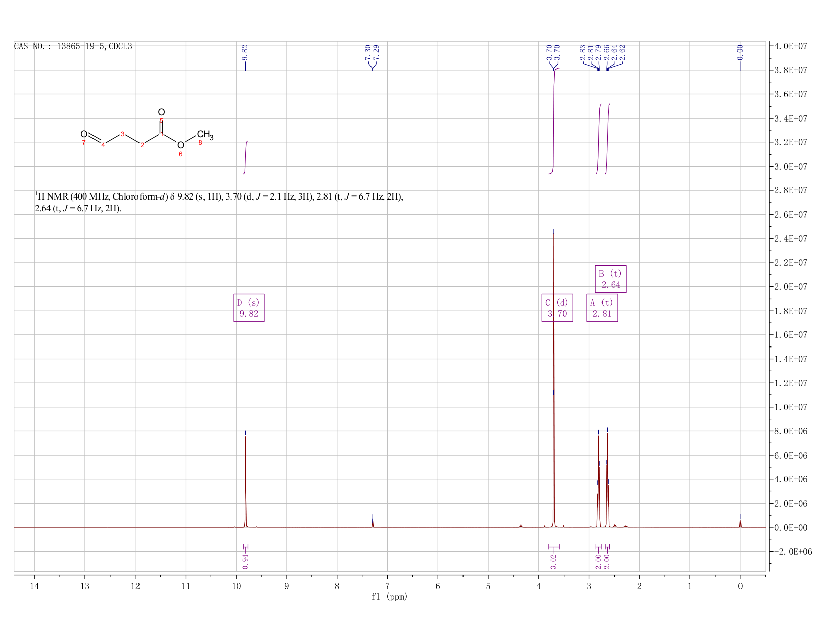Image resolution: width=834 pixels, height=644 pixels.
Task: Select the C (d) 3.70 multiplet box
Action: [557, 308]
